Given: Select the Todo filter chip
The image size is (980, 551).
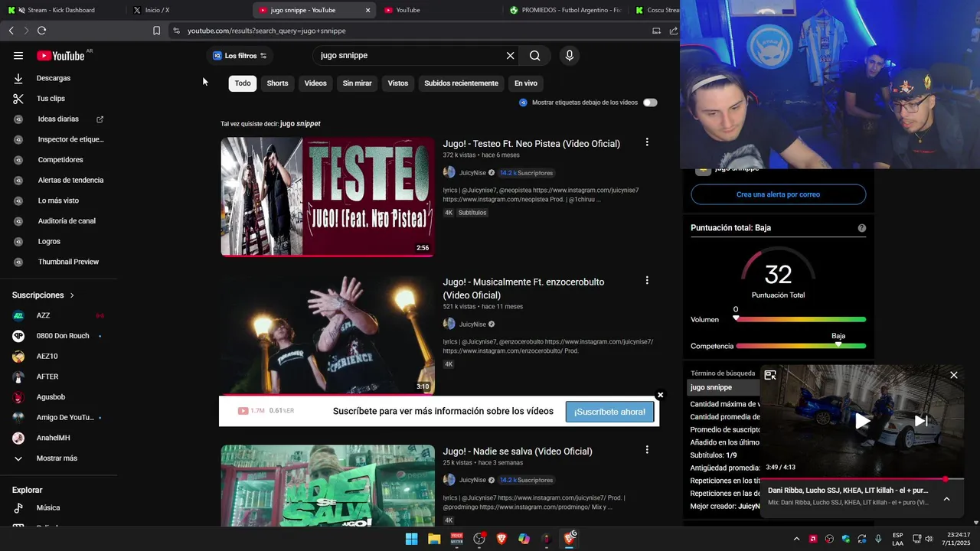Looking at the screenshot, I should pos(243,83).
